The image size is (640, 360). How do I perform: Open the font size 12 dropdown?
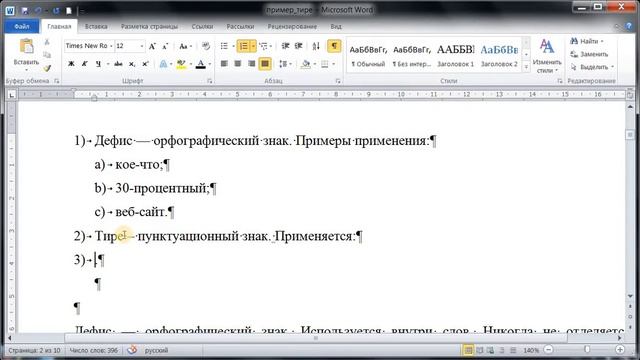[142, 46]
